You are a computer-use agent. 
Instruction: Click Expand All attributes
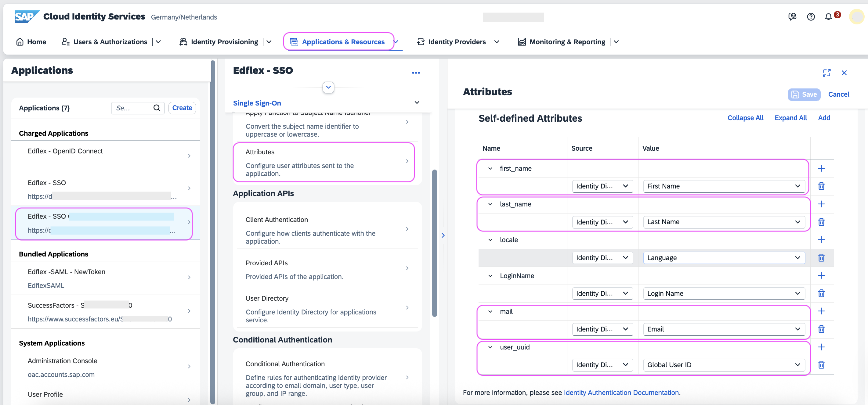790,118
